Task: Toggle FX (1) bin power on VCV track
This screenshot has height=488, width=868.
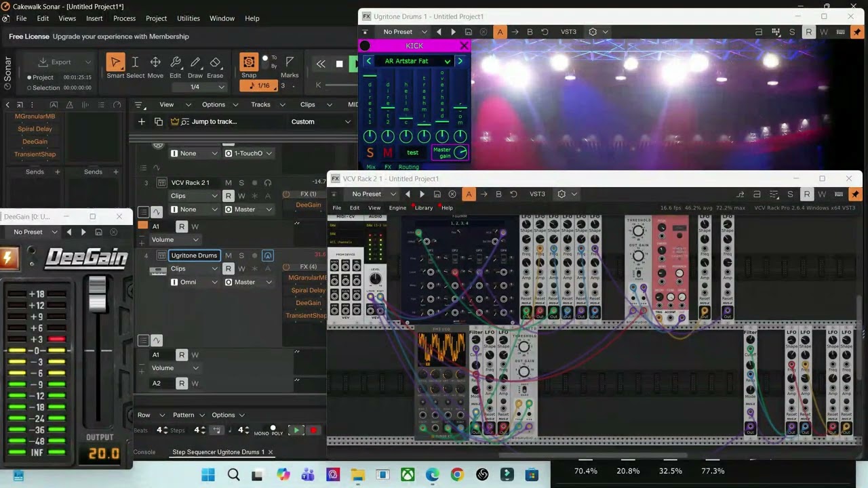Action: pyautogui.click(x=287, y=195)
